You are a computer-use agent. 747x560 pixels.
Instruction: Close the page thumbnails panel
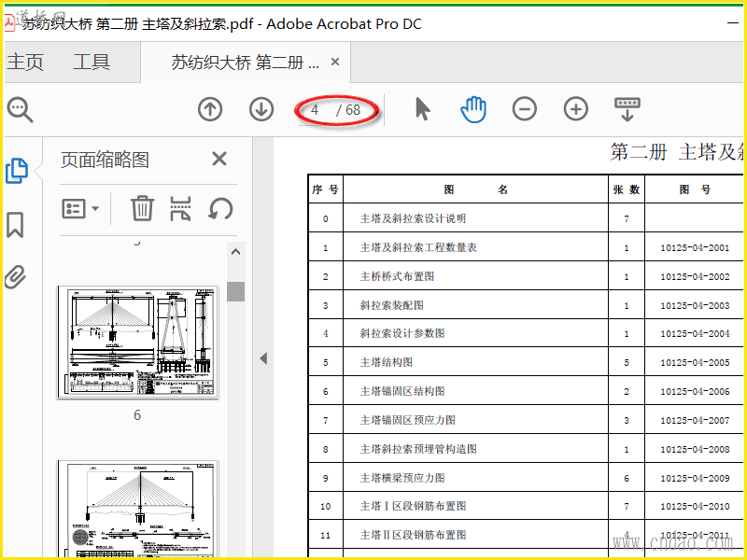click(219, 159)
